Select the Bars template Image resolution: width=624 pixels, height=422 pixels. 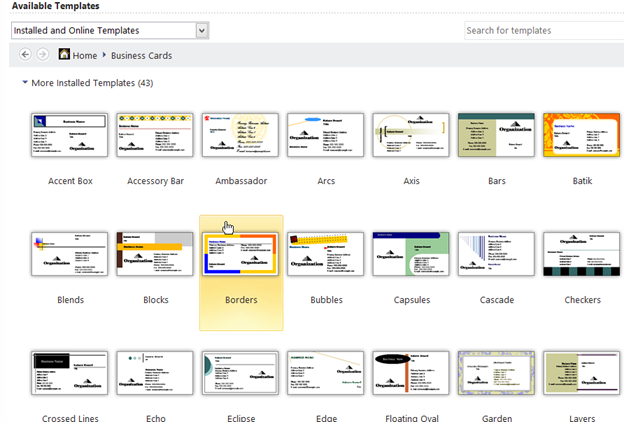pos(496,135)
